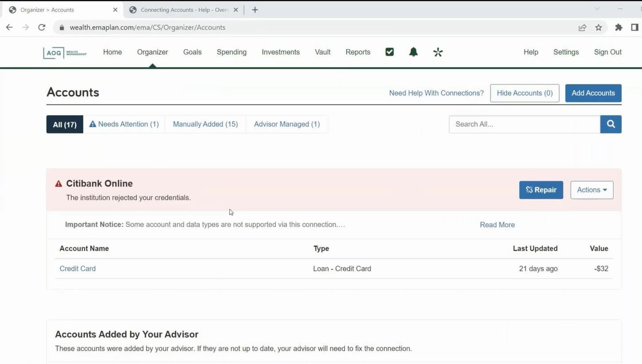Image resolution: width=642 pixels, height=364 pixels.
Task: Select the All (17) filter tab
Action: [65, 124]
